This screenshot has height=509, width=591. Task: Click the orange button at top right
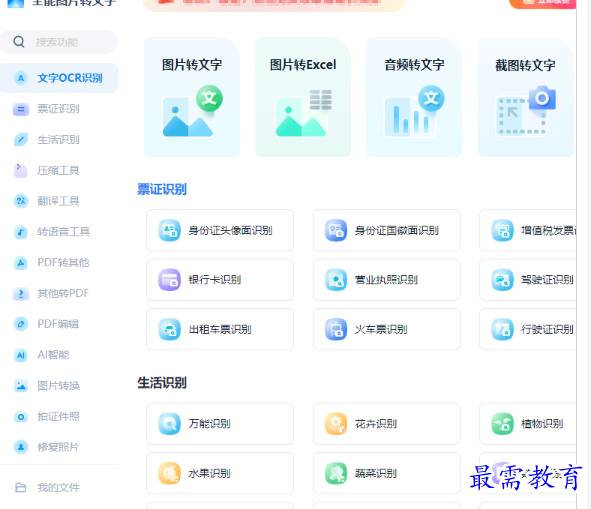[x=543, y=3]
